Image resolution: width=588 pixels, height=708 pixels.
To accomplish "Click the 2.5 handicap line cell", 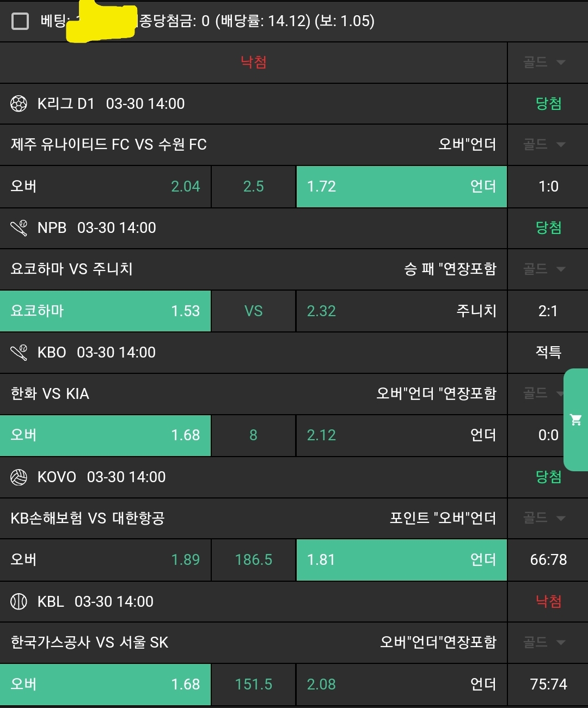I will (253, 187).
